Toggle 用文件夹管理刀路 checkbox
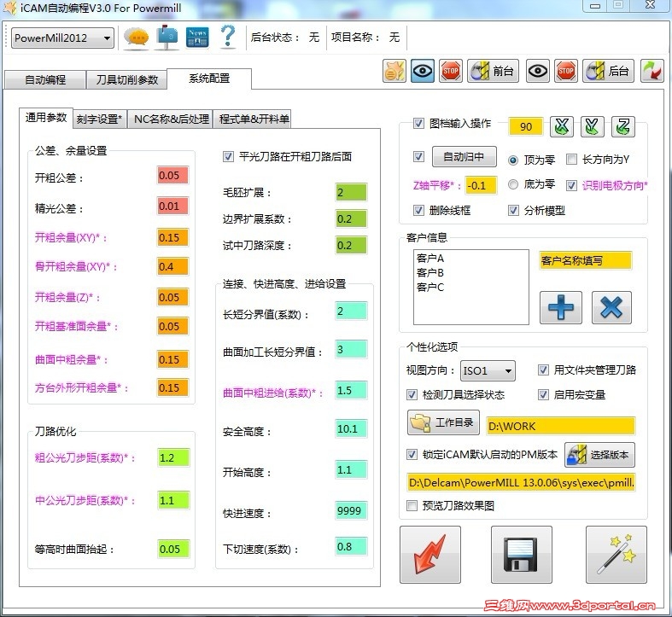 tap(543, 370)
